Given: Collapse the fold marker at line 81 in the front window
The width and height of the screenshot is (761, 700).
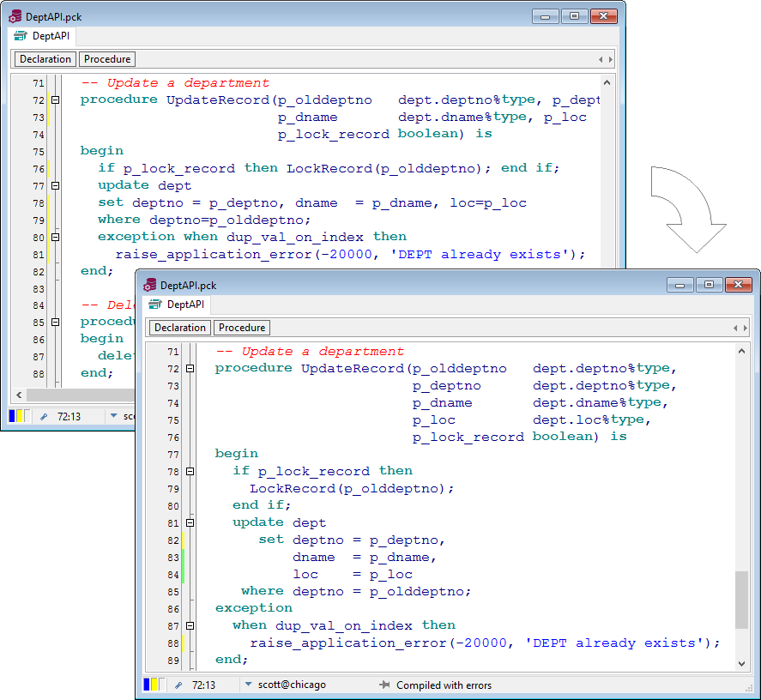Looking at the screenshot, I should pyautogui.click(x=190, y=522).
